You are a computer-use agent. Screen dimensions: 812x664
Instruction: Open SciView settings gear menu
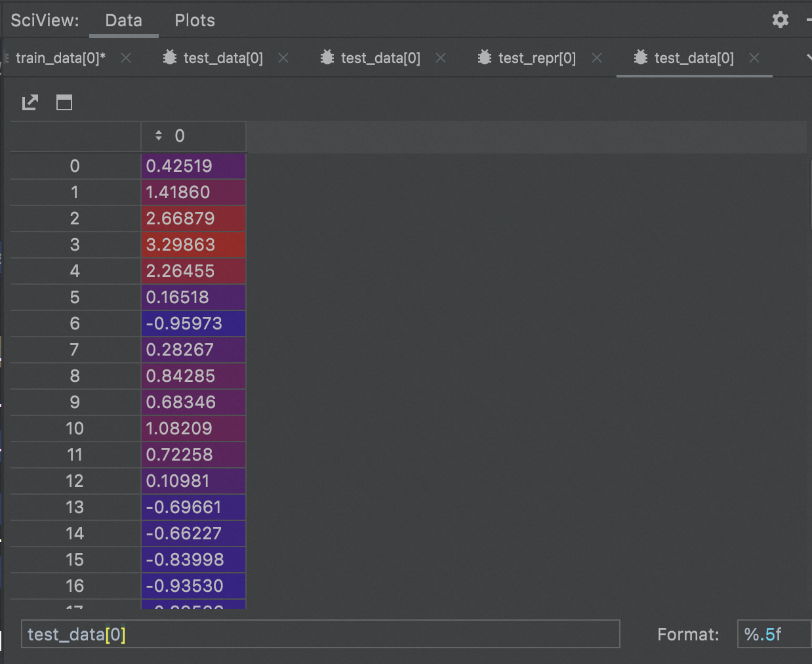click(x=780, y=20)
